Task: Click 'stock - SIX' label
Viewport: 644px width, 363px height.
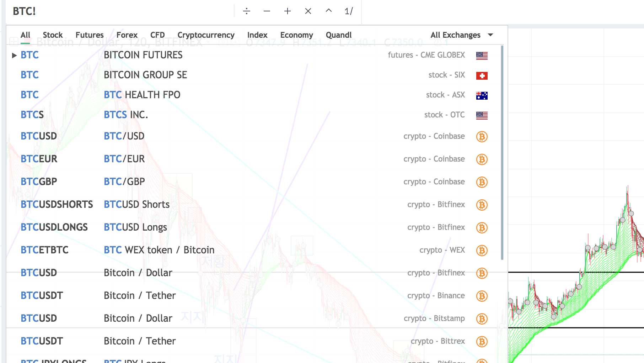Action: 447,75
